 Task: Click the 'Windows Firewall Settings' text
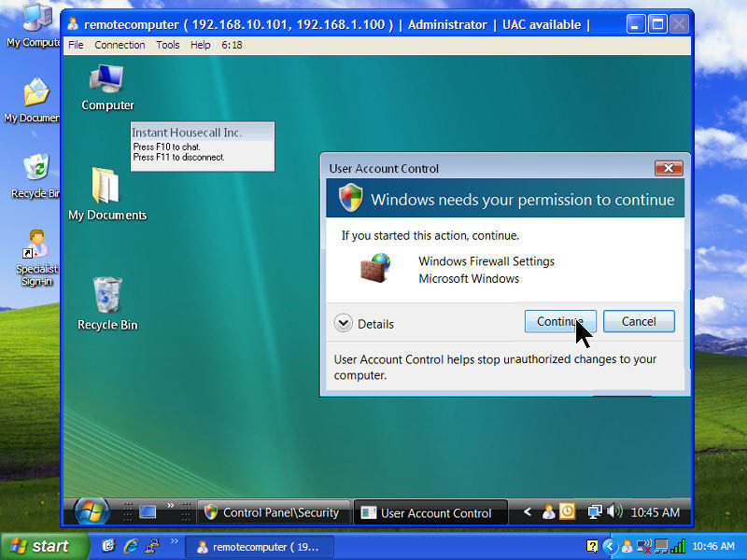pos(486,261)
